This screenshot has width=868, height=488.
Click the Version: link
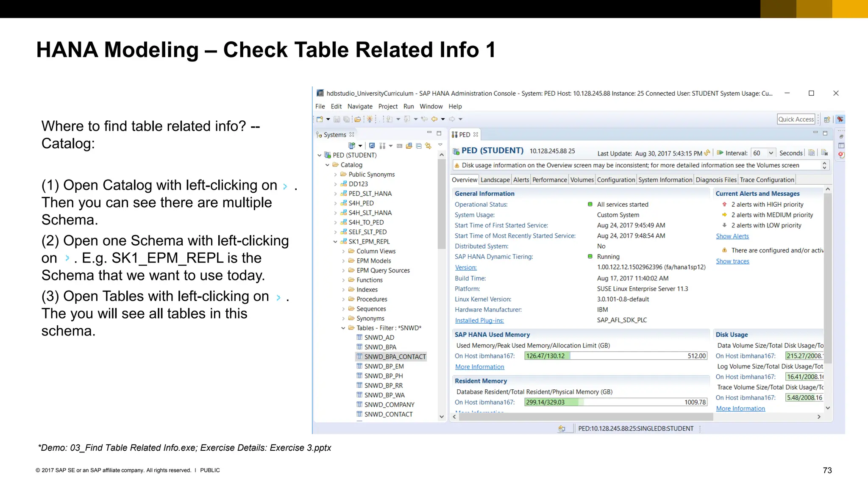point(466,268)
